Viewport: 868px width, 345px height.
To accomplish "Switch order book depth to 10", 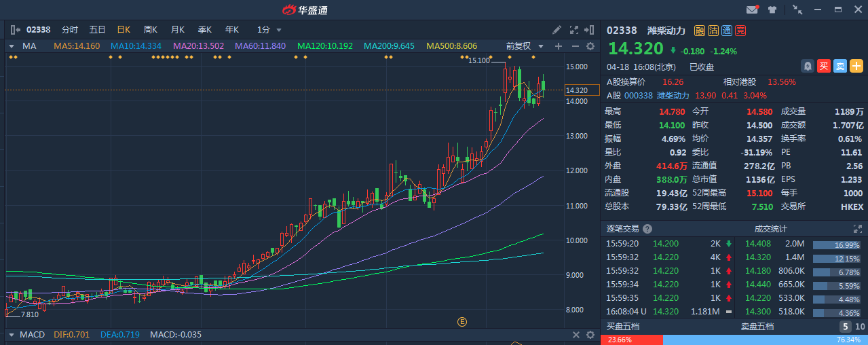I will [860, 327].
